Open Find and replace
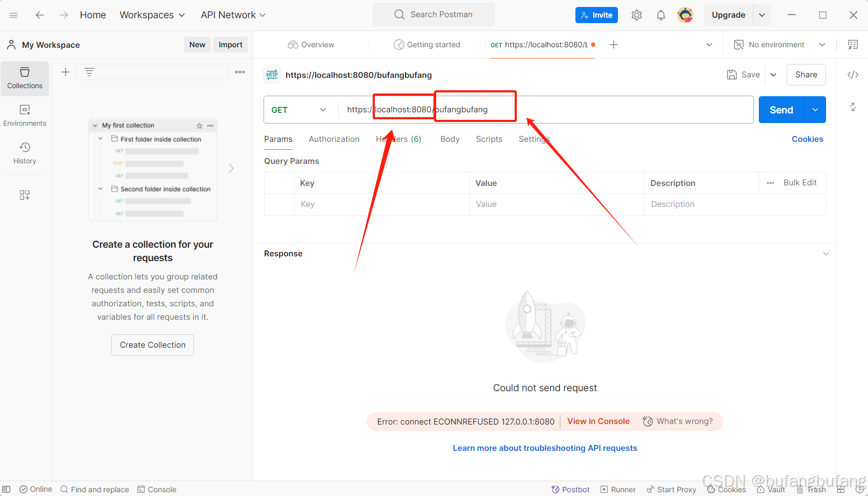868x496 pixels. [x=95, y=490]
